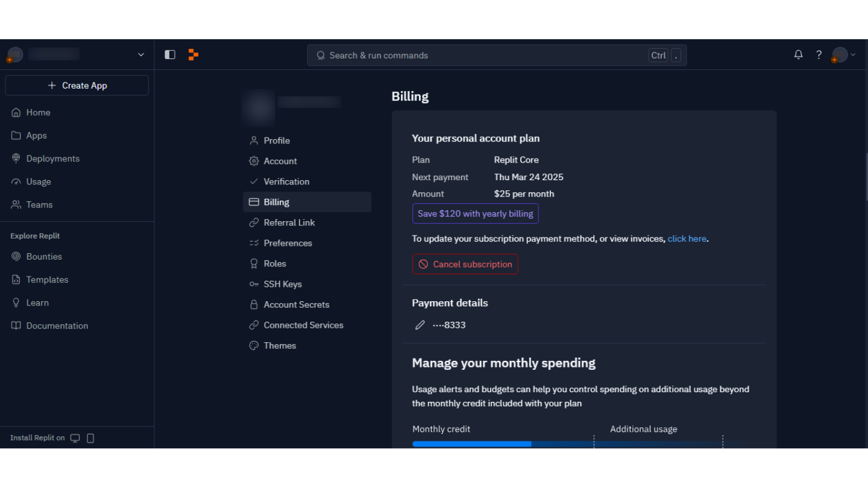Click the mobile install icon

90,438
